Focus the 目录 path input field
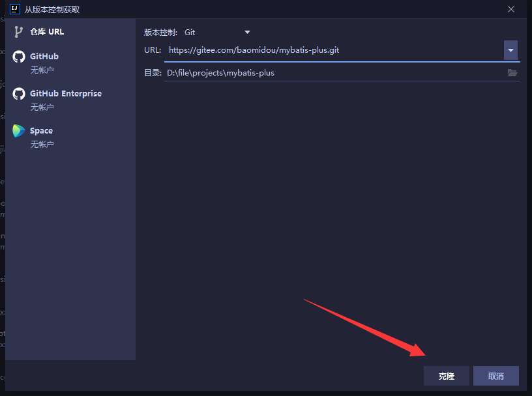532x396 pixels. point(332,73)
